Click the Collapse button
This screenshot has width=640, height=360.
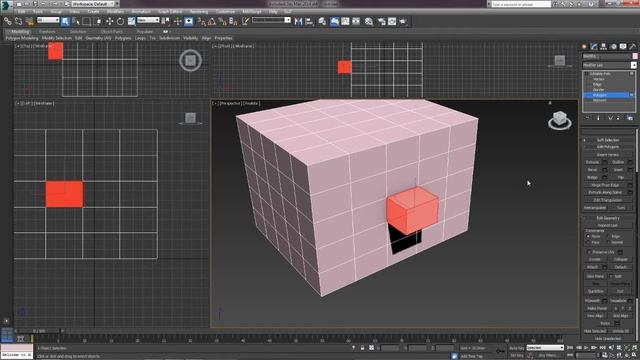(x=620, y=260)
